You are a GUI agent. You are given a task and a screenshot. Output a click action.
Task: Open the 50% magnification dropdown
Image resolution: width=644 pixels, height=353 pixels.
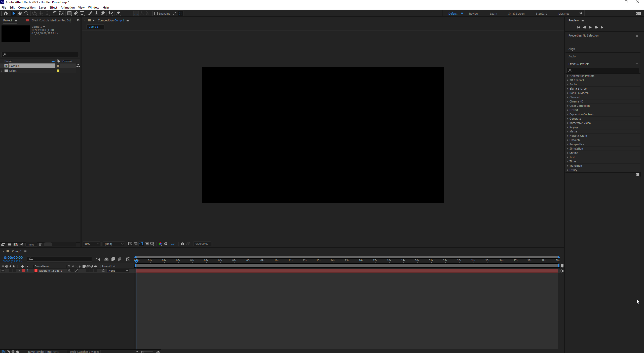[91, 244]
